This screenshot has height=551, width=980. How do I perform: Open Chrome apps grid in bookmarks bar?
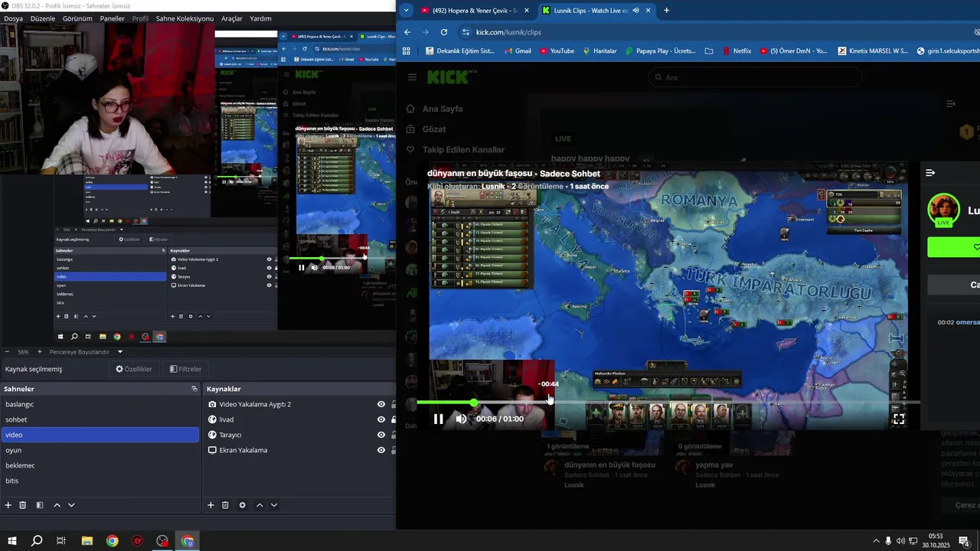[407, 51]
